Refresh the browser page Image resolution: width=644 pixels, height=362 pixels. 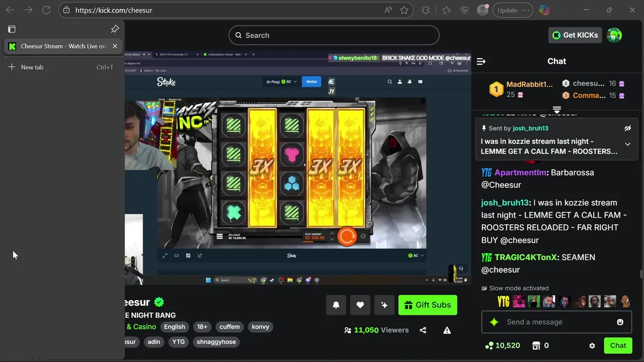[46, 10]
